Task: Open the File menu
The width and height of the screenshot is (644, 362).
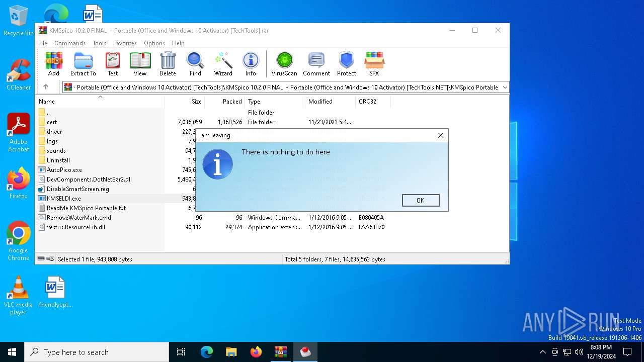Action: pyautogui.click(x=43, y=43)
